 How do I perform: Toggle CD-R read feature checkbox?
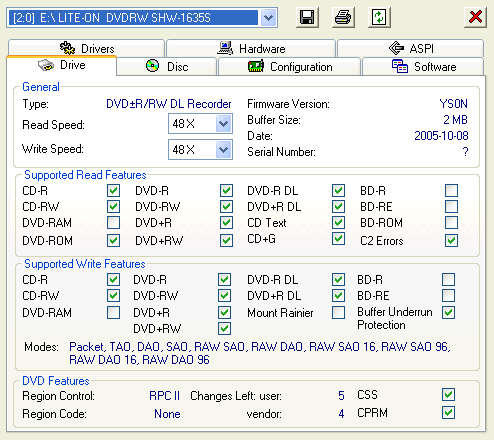pyautogui.click(x=113, y=191)
